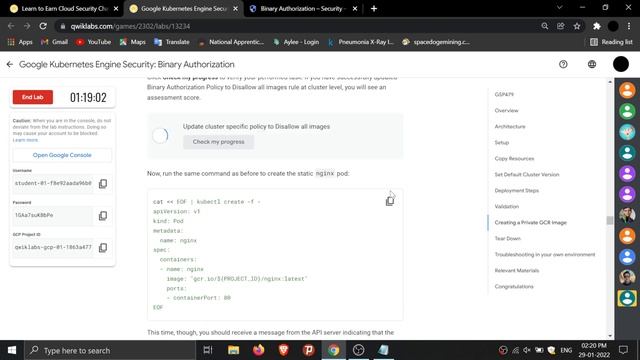This screenshot has width=640, height=360.
Task: Follow the Learn more link
Action: click(25, 140)
